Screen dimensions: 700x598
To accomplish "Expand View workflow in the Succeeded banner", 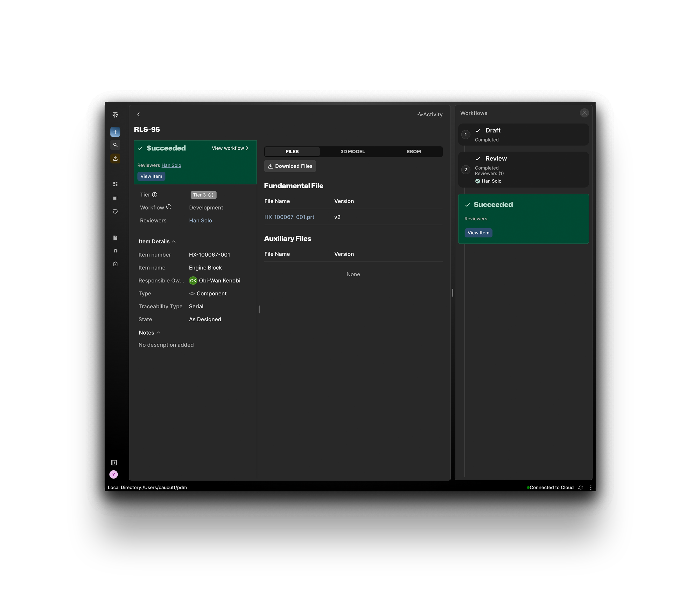I will click(x=230, y=148).
